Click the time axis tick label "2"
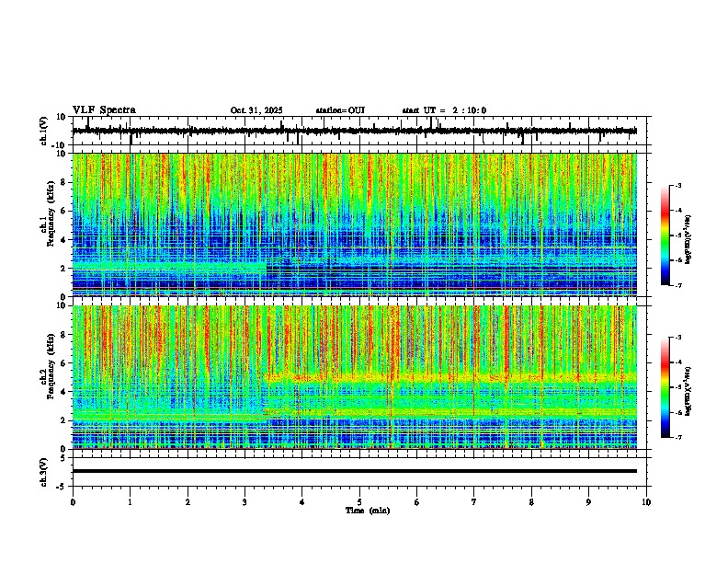The height and width of the screenshot is (563, 728). point(188,502)
